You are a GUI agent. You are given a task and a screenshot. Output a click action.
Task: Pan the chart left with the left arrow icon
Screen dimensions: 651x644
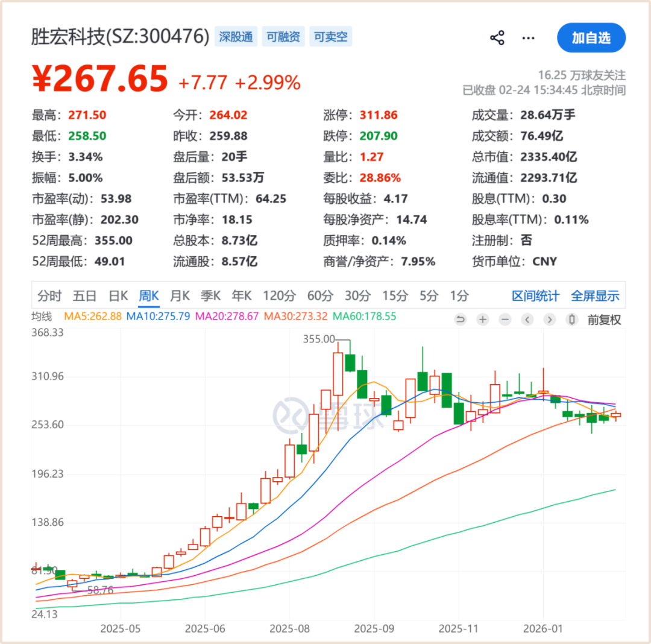coord(527,320)
